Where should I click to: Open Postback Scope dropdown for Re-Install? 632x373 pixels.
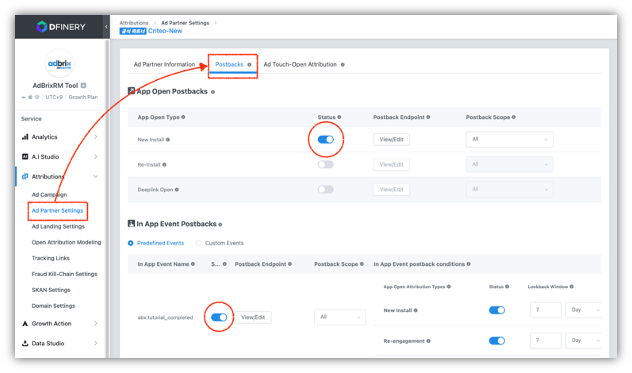tap(509, 165)
